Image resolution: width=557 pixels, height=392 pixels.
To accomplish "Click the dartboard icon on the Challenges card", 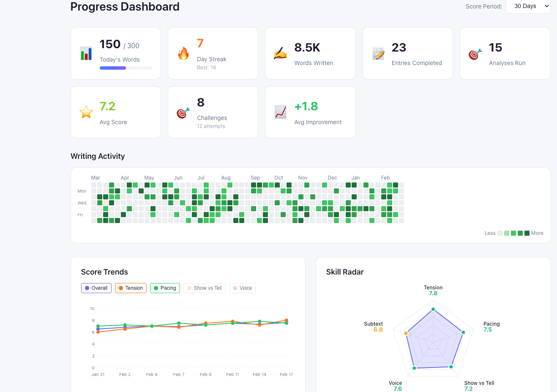I will (x=183, y=112).
